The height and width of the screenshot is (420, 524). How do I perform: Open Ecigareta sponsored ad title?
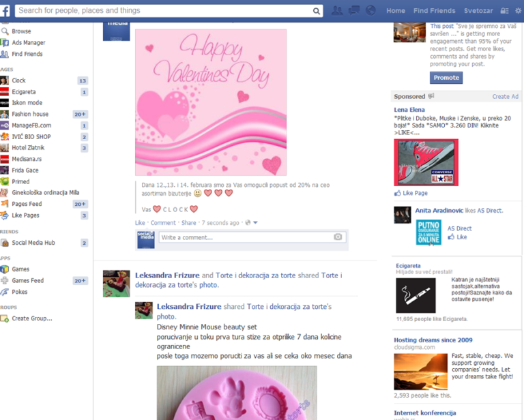pyautogui.click(x=408, y=266)
